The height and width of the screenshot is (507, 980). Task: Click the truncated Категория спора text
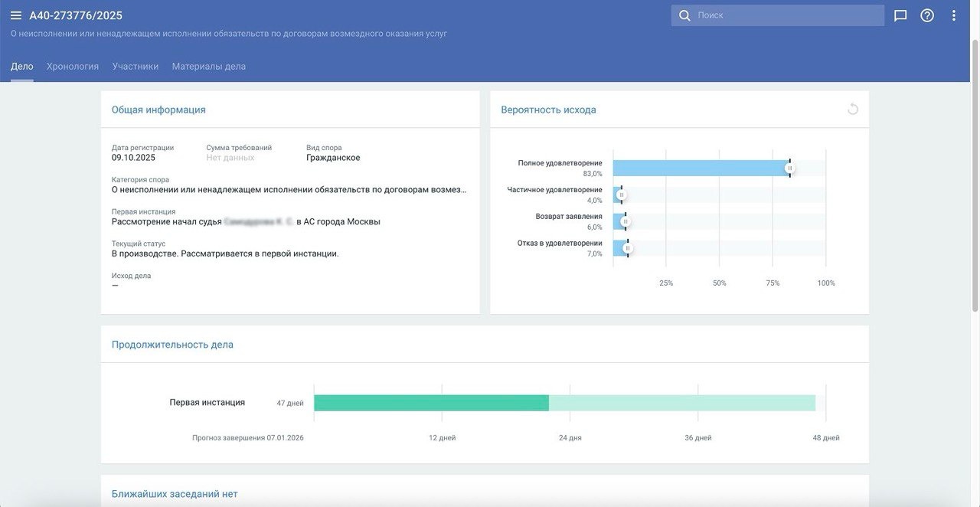(289, 190)
